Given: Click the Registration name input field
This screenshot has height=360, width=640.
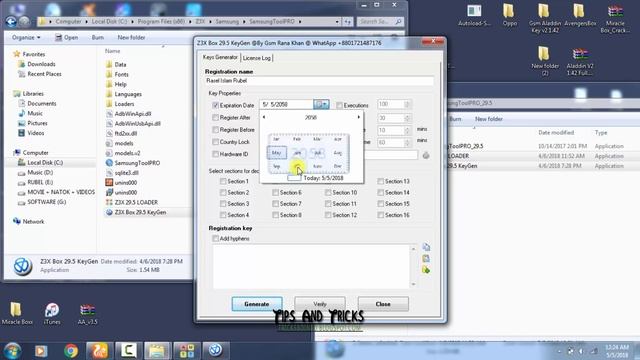Looking at the screenshot, I should (319, 81).
